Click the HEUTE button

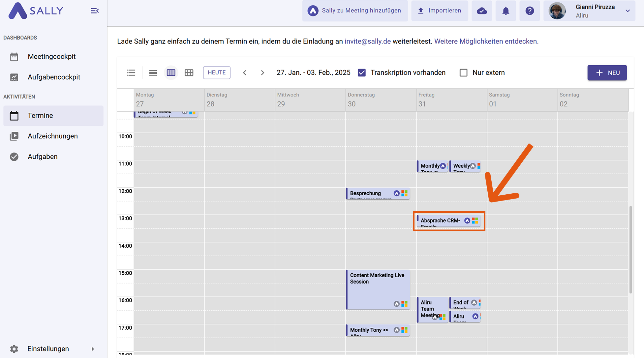point(217,72)
